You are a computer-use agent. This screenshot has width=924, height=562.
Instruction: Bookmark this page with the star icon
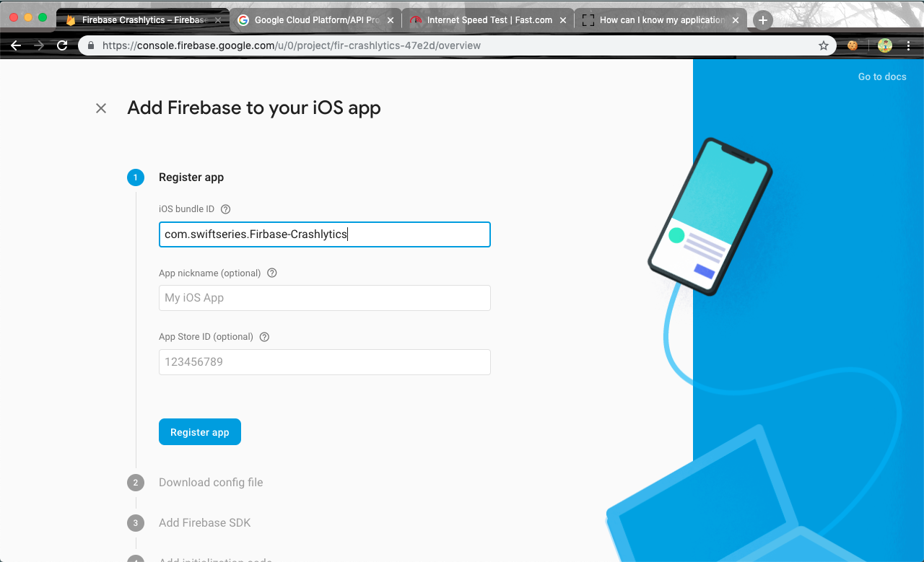[824, 45]
